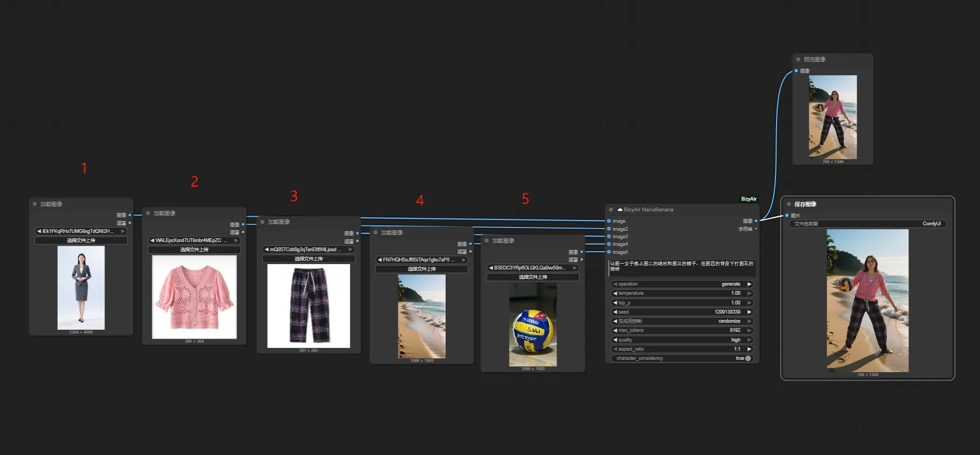The image size is (980, 455).
Task: Collapse the 预览图像 node using its title dot
Action: 798,60
